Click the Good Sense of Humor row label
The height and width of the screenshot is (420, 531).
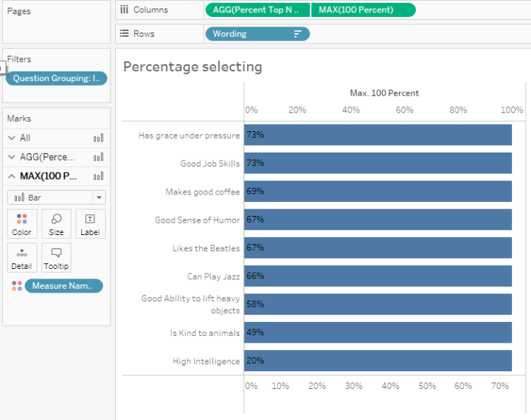click(198, 220)
